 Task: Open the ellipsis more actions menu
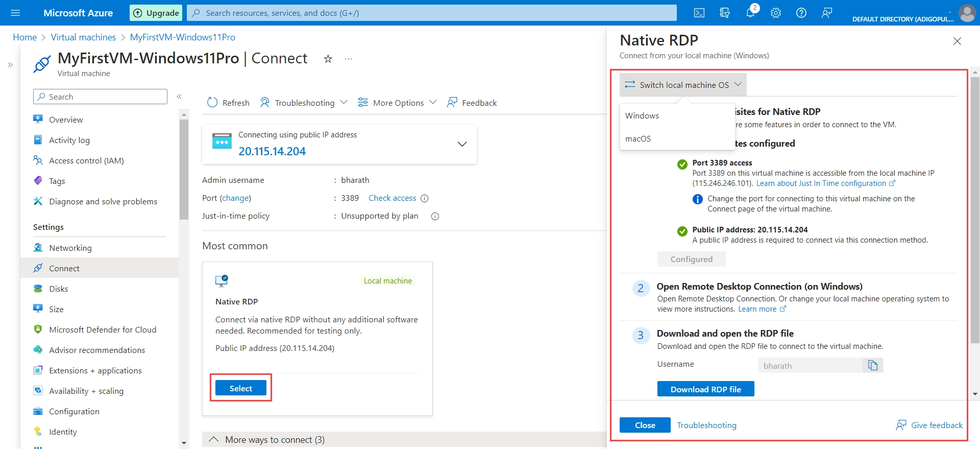[348, 59]
